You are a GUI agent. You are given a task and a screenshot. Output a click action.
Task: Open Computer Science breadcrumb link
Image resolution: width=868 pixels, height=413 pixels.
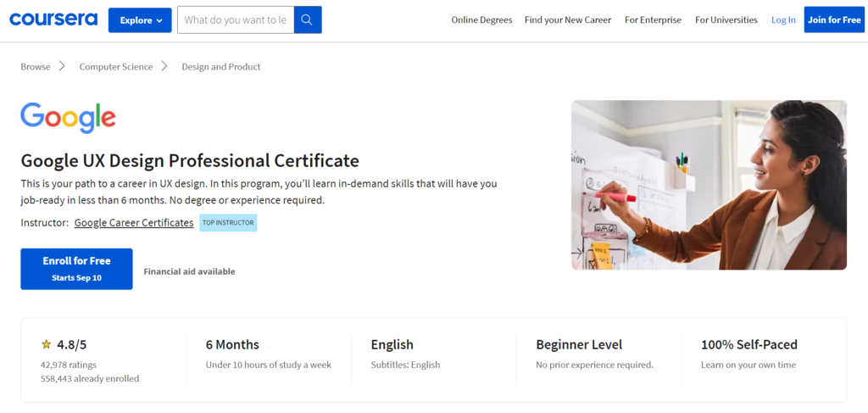[x=116, y=67]
